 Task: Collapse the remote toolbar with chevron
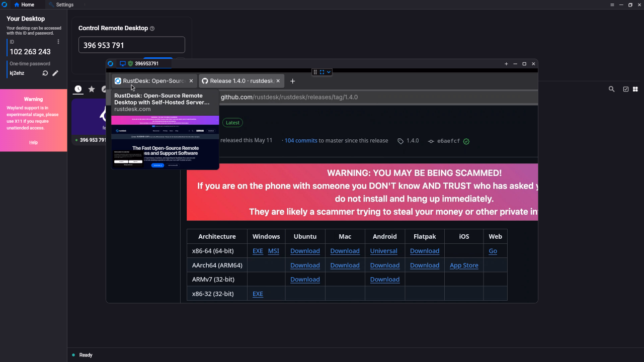pos(329,72)
